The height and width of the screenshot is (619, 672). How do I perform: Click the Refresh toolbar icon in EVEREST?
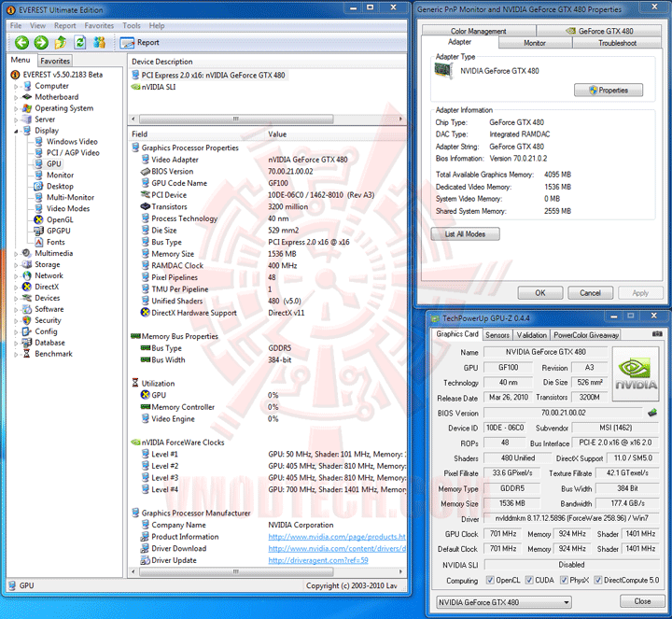pos(80,42)
